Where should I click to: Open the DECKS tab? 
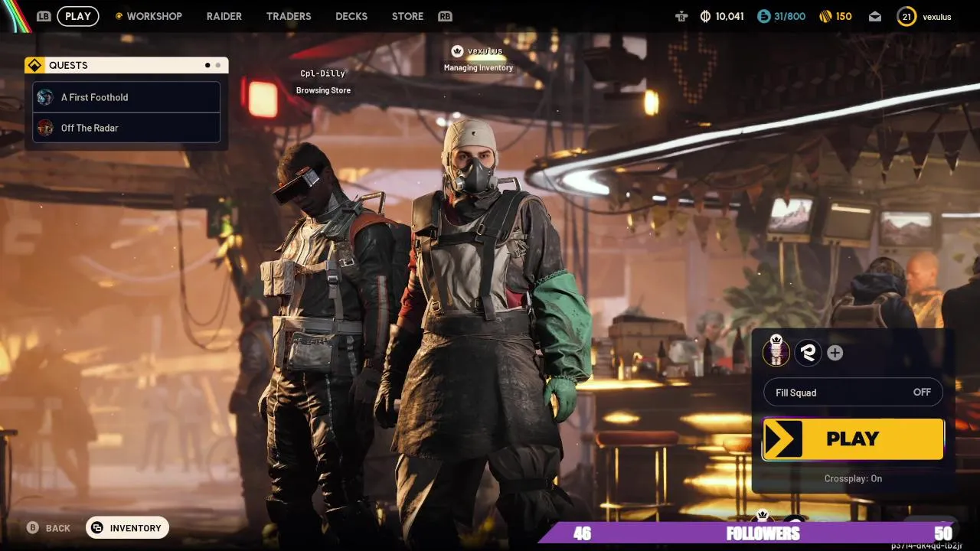351,16
